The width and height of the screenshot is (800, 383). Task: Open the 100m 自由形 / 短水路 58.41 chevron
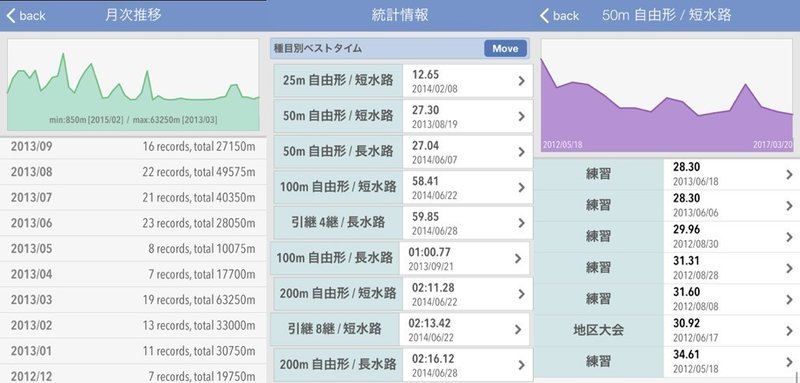pos(521,187)
